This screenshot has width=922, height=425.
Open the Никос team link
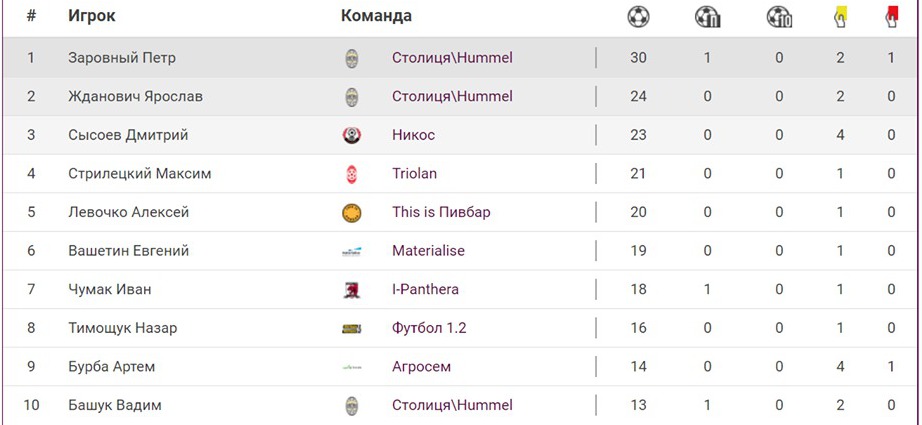(413, 135)
